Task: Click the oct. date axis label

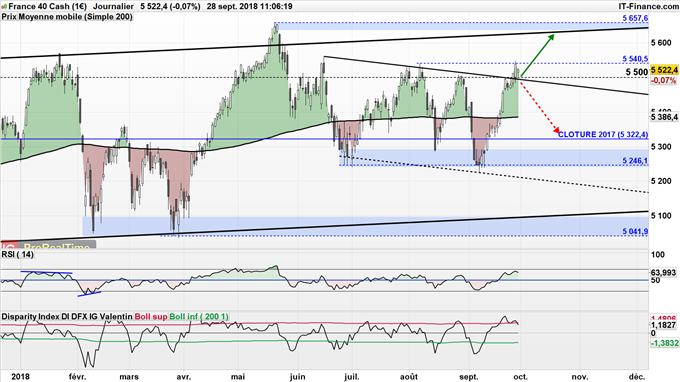Action: (521, 377)
